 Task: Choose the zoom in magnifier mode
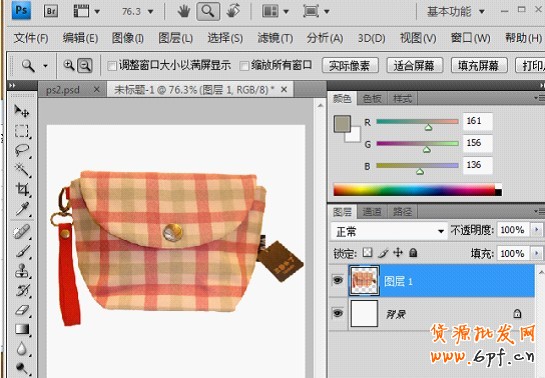click(x=69, y=65)
